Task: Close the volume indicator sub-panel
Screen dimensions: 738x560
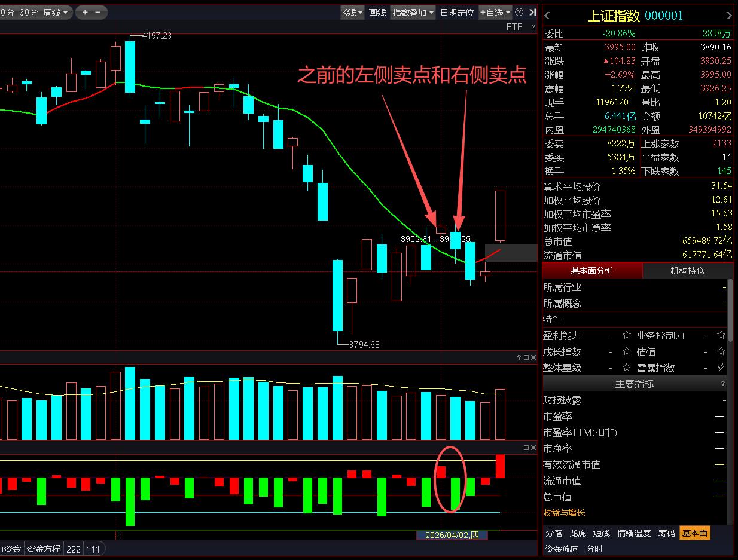Action: [533, 357]
